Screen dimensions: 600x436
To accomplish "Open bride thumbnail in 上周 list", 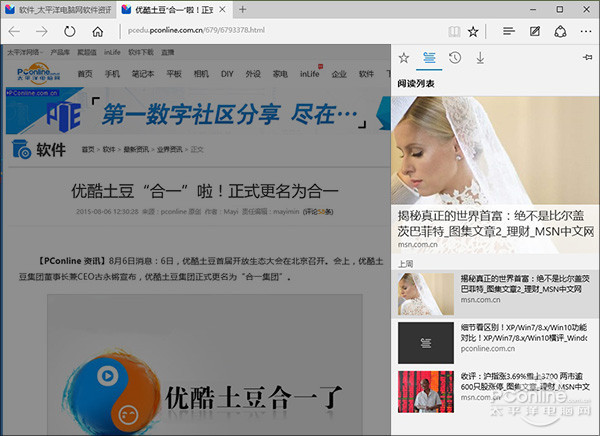I will (x=426, y=294).
